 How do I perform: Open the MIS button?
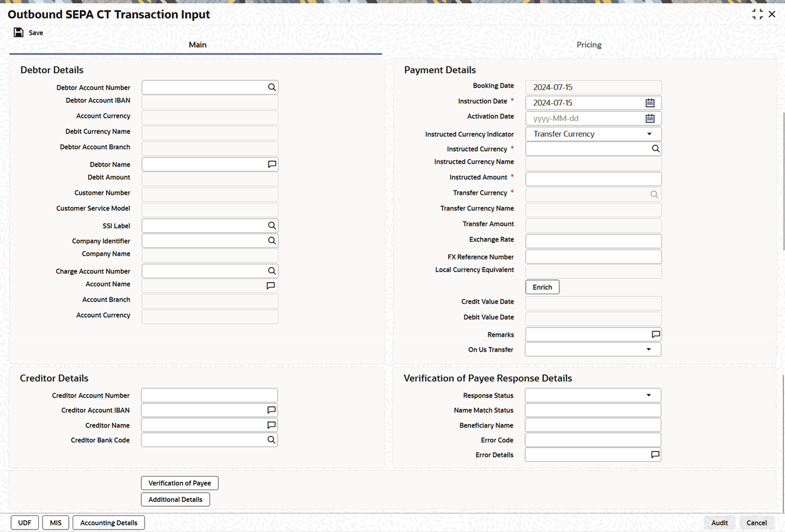pos(56,523)
